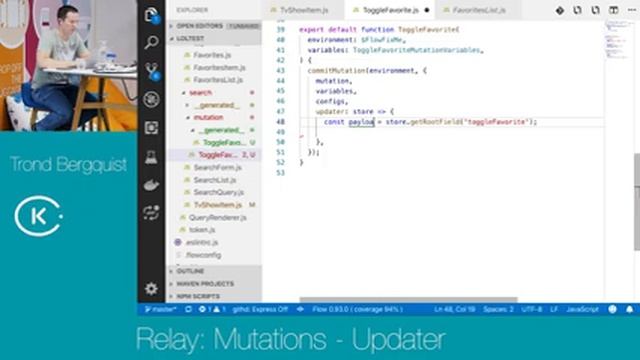
Task: Open the sync arrows activity bar view
Action: (x=151, y=213)
